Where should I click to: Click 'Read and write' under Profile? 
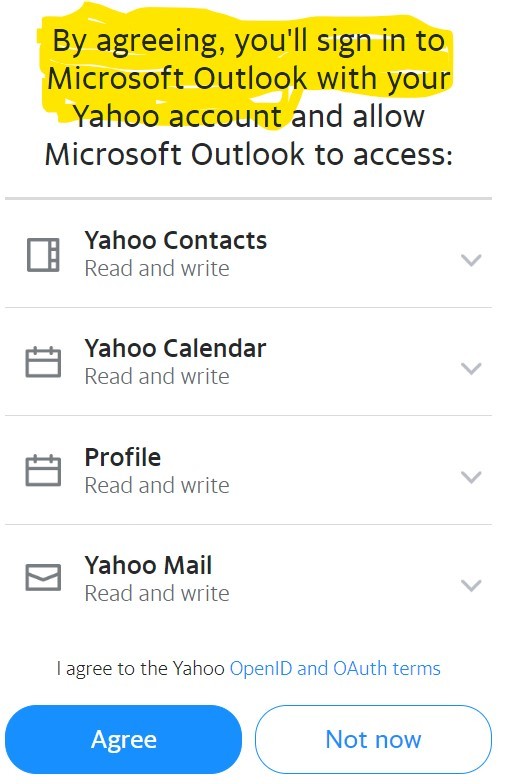[x=157, y=486]
